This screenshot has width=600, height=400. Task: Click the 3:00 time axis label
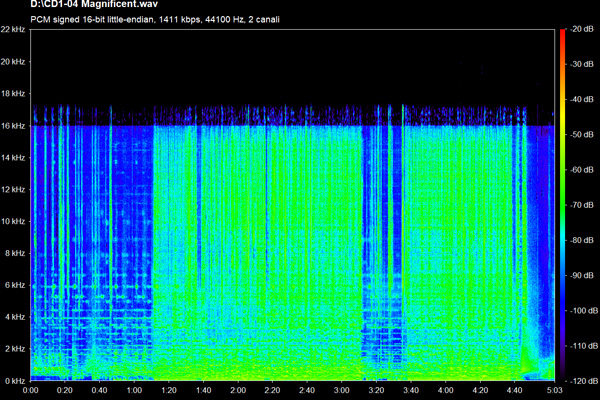click(341, 390)
